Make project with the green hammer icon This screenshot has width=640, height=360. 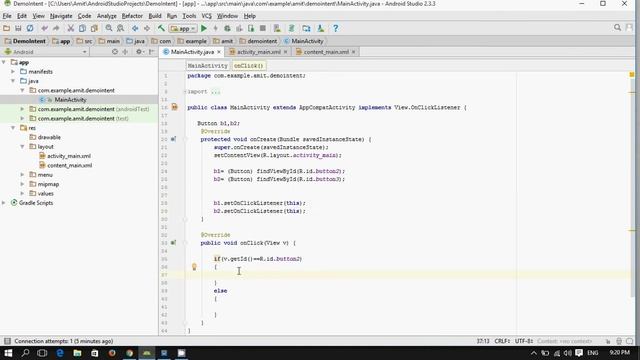coord(161,28)
